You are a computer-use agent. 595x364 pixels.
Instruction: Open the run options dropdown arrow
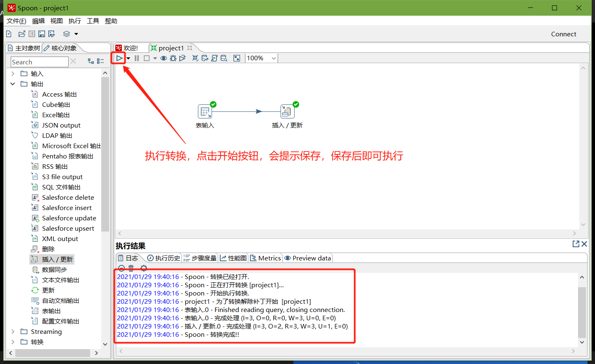(x=129, y=58)
